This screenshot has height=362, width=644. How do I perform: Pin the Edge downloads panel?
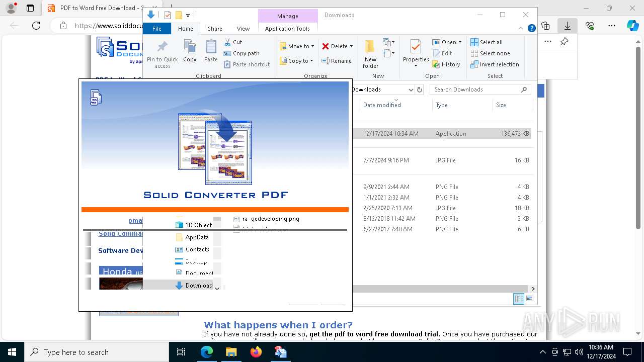[x=565, y=42]
